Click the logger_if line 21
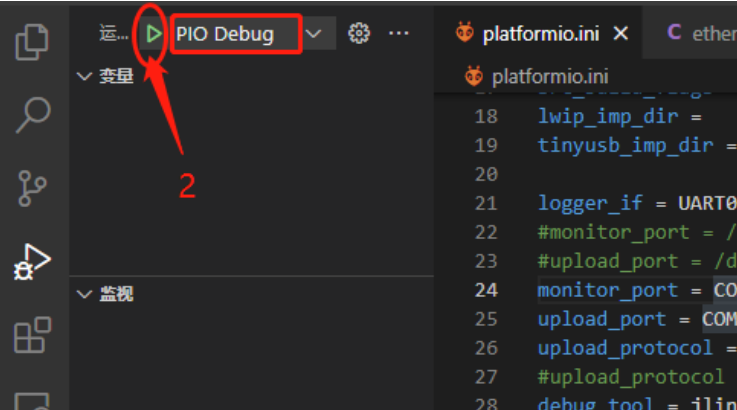Image resolution: width=737 pixels, height=410 pixels. coord(637,204)
